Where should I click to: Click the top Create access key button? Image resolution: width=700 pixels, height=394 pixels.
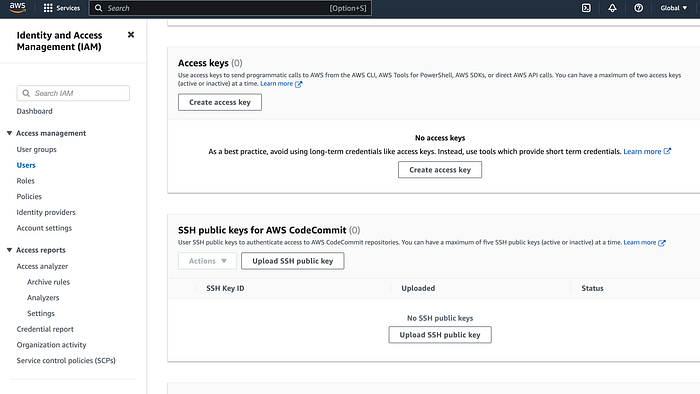tap(220, 102)
